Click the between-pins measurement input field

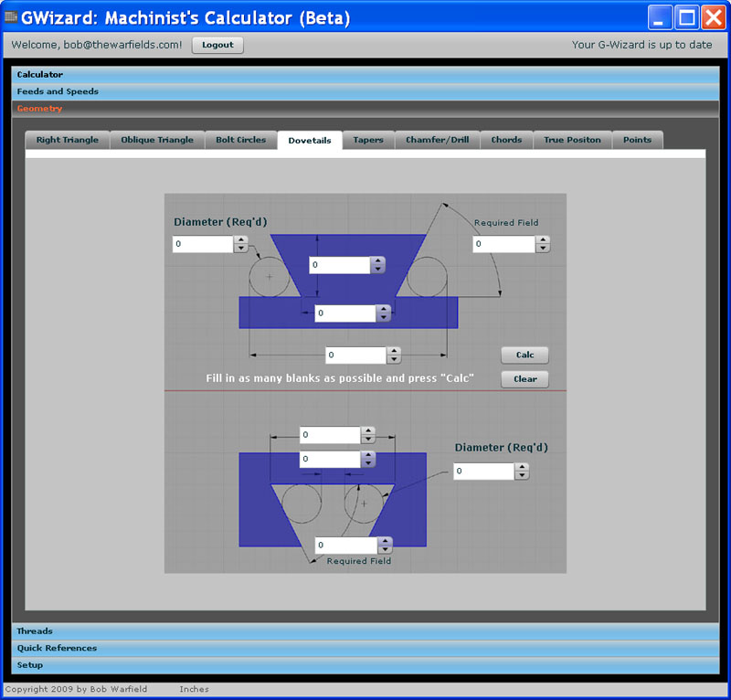pyautogui.click(x=330, y=459)
